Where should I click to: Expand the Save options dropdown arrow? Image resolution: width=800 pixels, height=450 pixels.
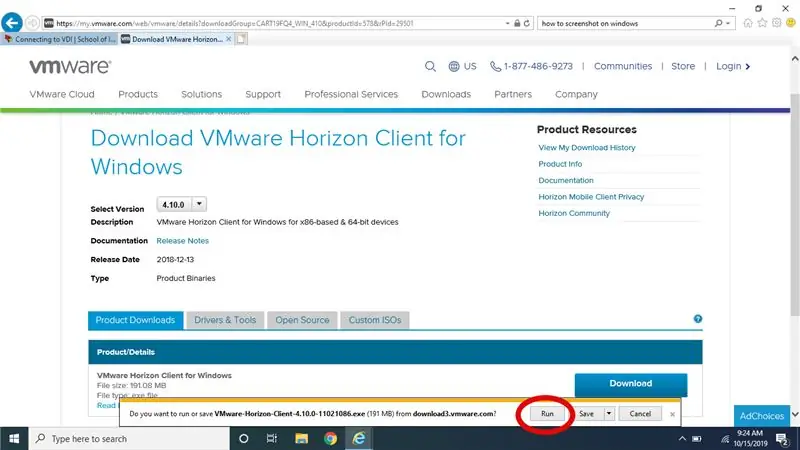click(x=609, y=413)
